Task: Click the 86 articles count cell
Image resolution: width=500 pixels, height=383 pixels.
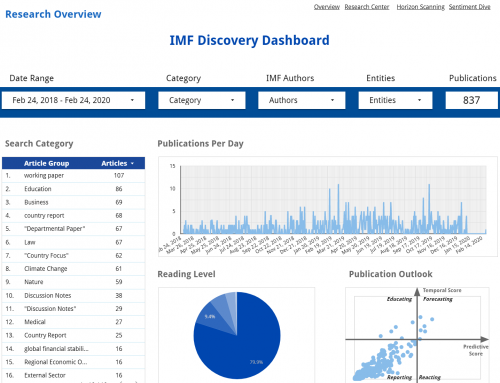Action: [x=119, y=189]
